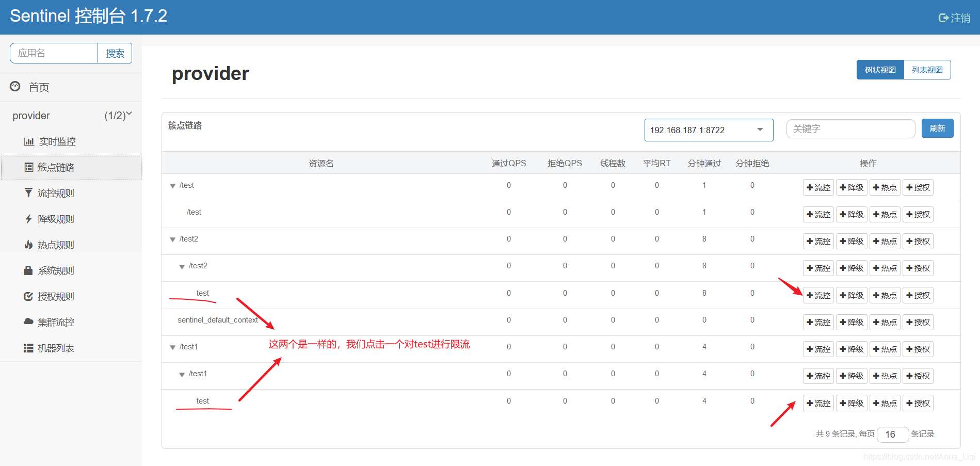Add 流控 rule for test under /test1
Screen dimensions: 980x466
818,403
